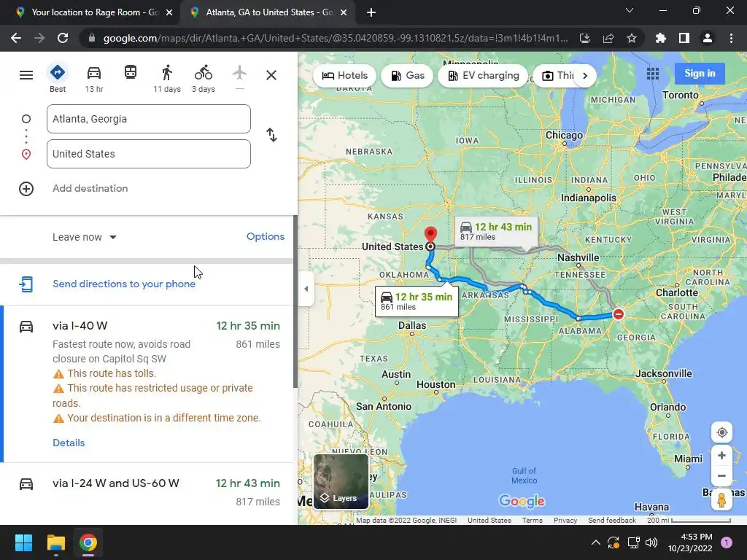
Task: Switch to the Atlanta, GA to United States tab
Action: point(268,12)
